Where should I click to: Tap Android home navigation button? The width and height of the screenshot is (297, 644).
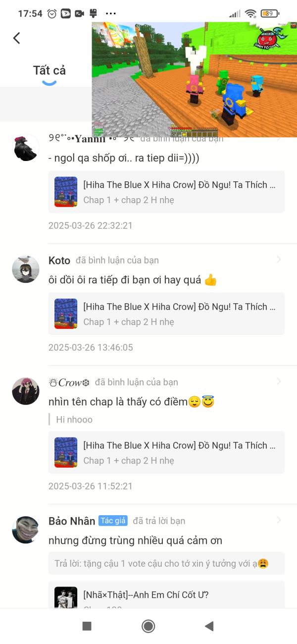point(148,626)
